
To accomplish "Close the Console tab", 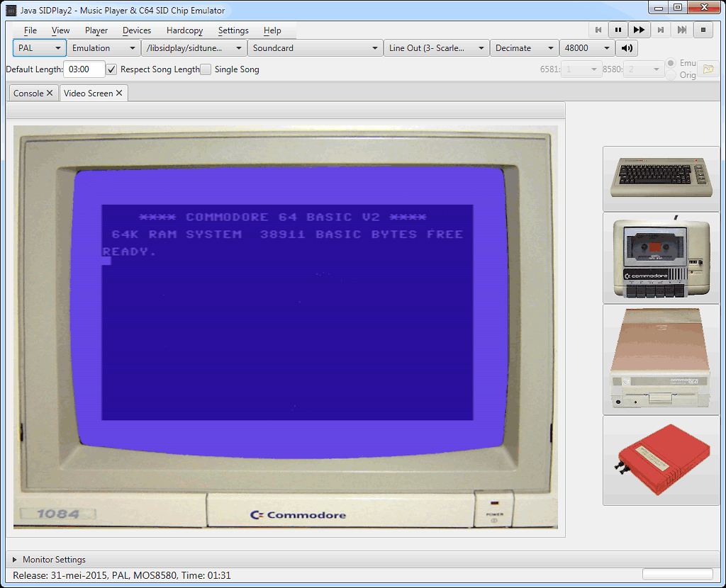I will 50,93.
